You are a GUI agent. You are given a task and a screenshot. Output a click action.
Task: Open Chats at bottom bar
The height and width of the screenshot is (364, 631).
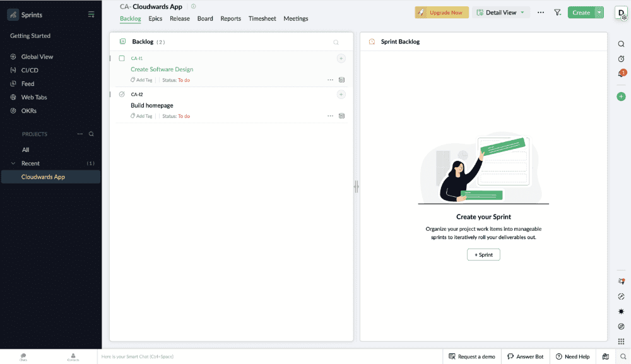23,357
